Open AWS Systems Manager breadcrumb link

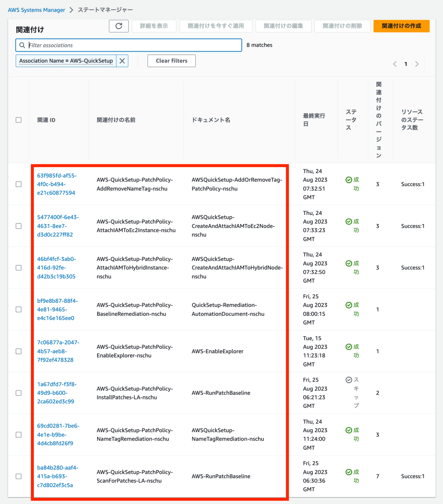coord(36,10)
